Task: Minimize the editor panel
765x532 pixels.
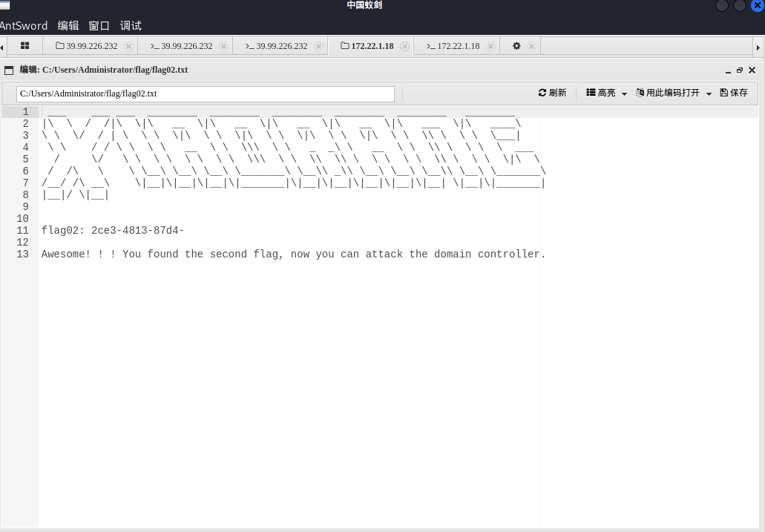Action: coord(728,70)
